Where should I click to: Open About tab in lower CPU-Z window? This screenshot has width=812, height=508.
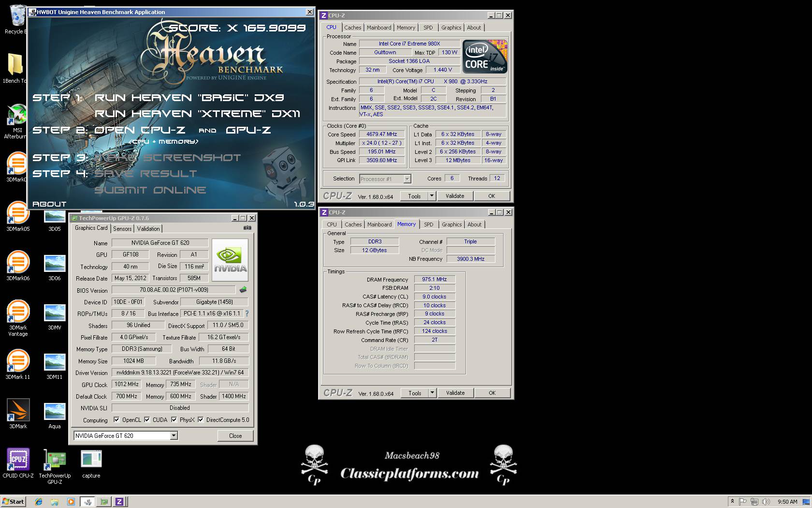coord(475,224)
